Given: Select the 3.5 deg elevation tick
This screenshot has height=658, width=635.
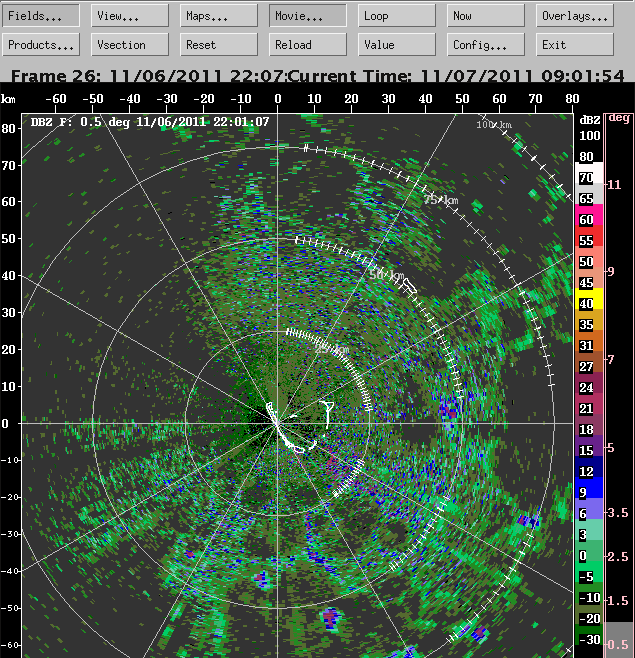Looking at the screenshot, I should coord(617,512).
